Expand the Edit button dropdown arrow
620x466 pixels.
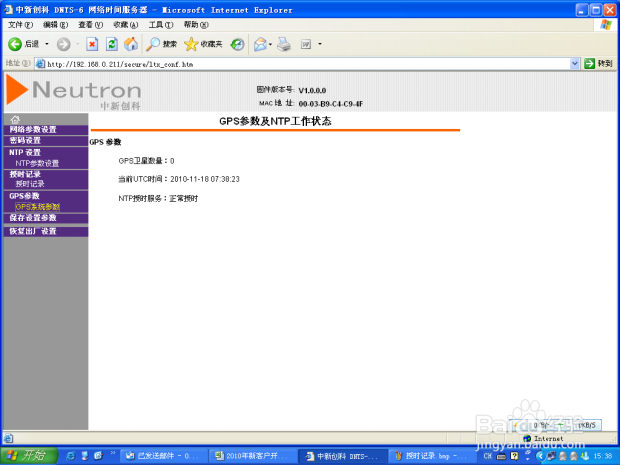point(320,44)
